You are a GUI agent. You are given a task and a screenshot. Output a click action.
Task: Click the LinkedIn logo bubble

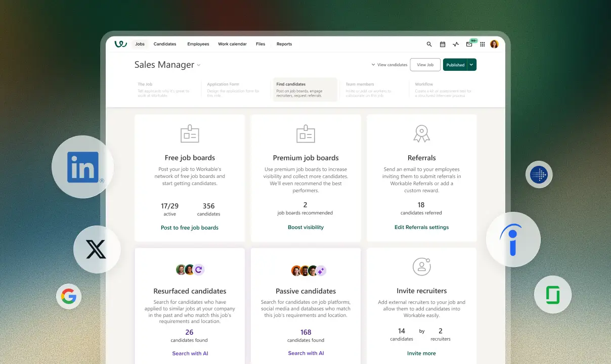click(x=82, y=167)
